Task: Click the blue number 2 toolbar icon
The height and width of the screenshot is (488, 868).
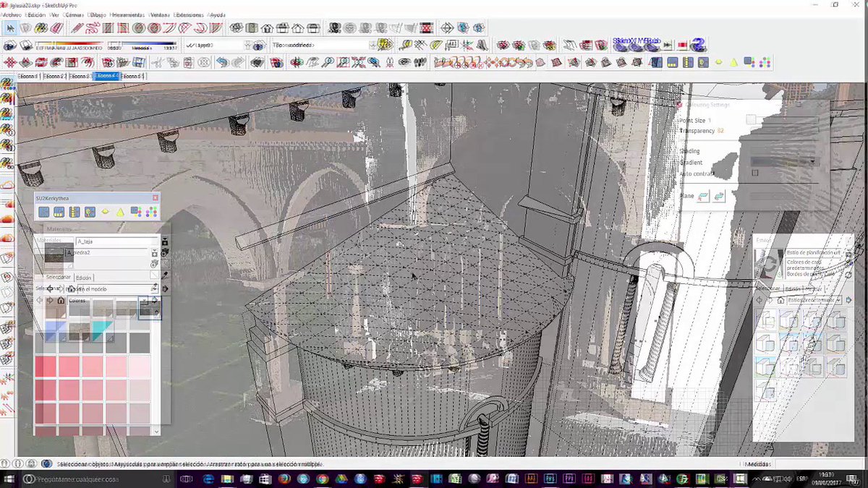Action: tap(697, 45)
